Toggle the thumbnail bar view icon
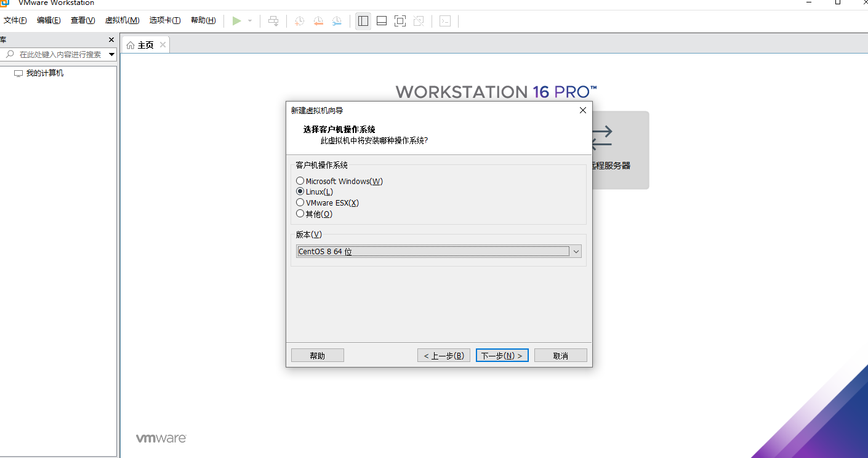Screen dimensions: 868x458 coord(382,21)
